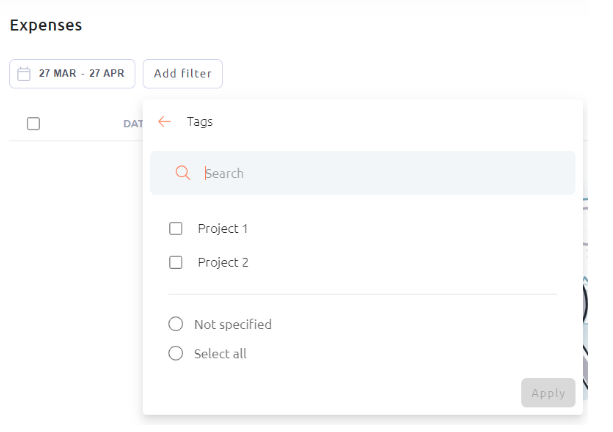Click the Not specified label text

233,324
